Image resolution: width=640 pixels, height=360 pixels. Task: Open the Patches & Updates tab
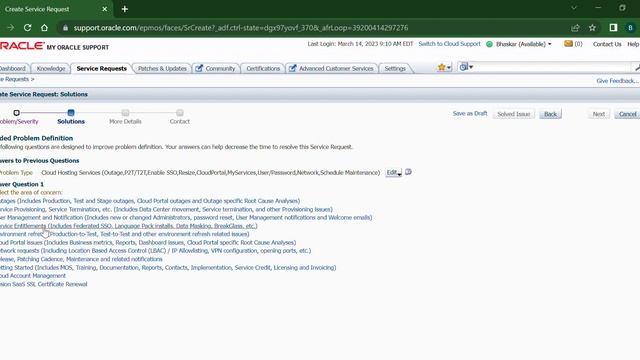pos(162,69)
